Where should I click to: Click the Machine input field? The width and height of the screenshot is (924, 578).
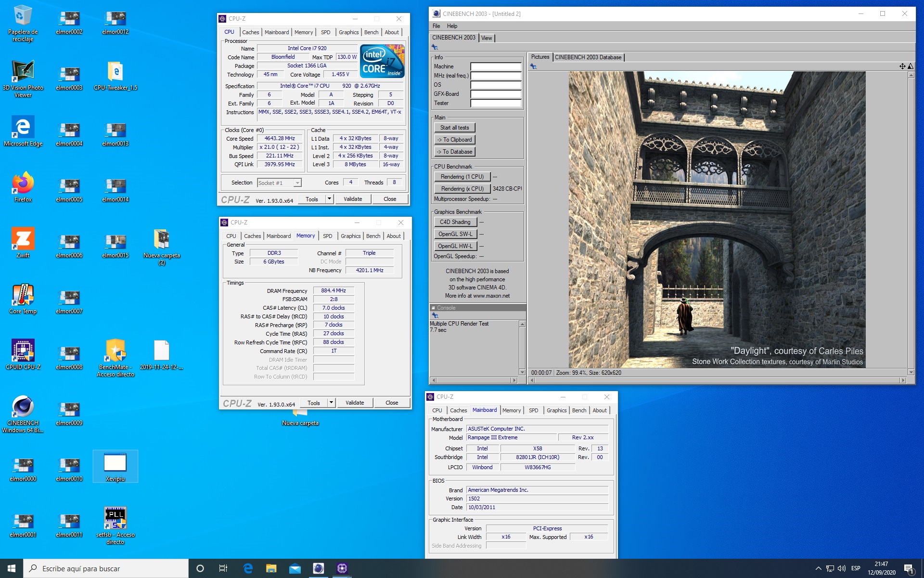(496, 66)
